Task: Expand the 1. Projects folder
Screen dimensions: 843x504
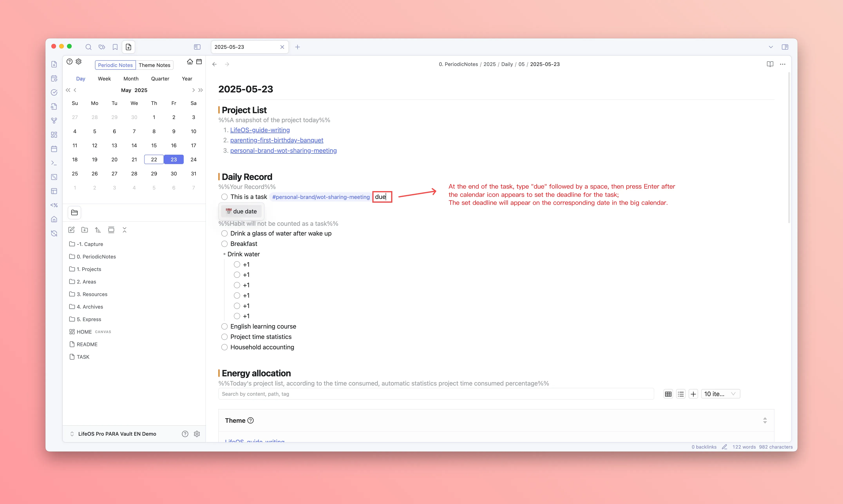Action: pos(89,269)
